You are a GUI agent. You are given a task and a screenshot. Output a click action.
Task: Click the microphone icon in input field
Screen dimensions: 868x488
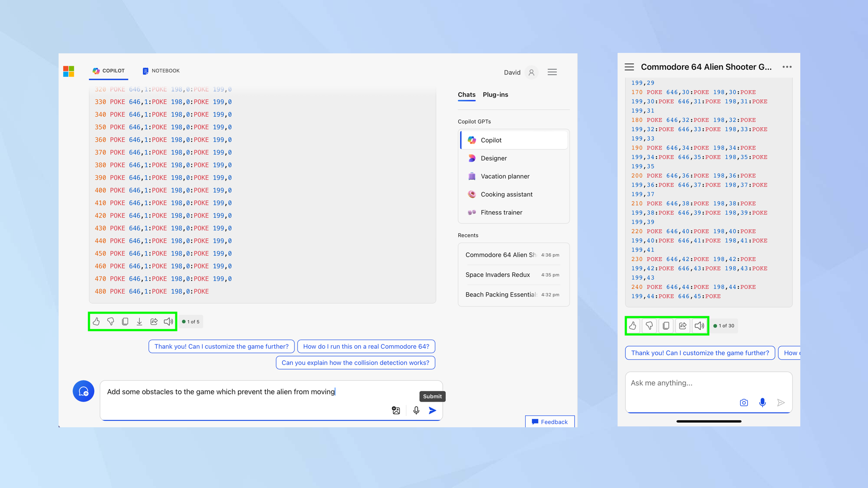coord(416,410)
